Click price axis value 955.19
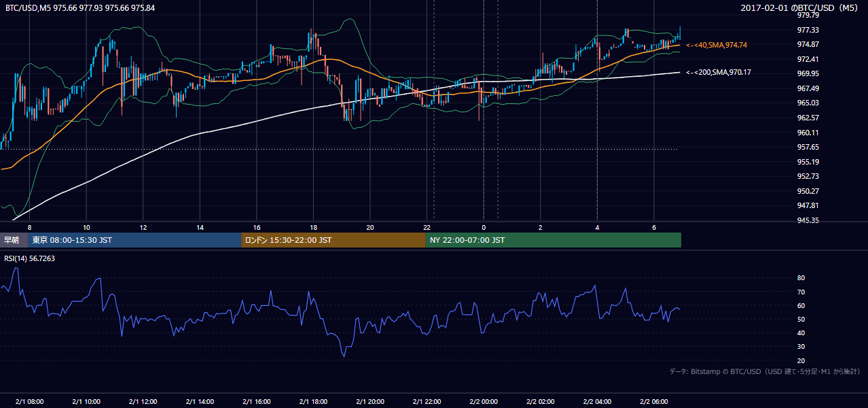This screenshot has height=408, width=868. pos(808,162)
